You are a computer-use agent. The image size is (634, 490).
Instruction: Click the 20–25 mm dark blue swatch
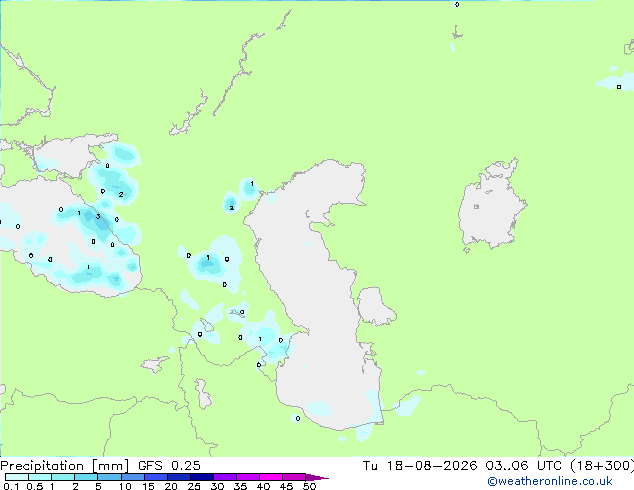[x=179, y=477]
